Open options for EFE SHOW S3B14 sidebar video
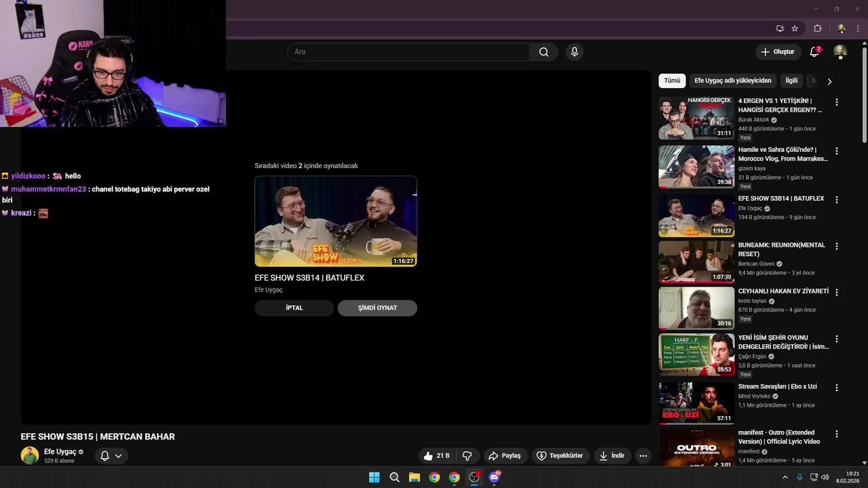 point(837,200)
